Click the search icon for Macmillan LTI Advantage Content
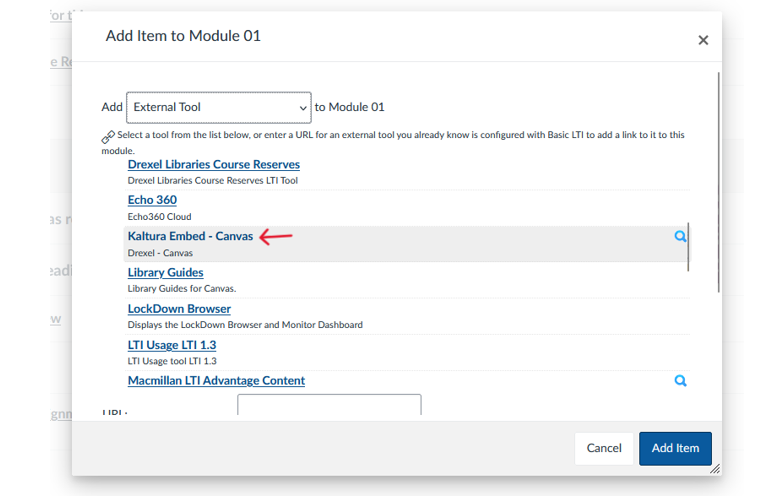Image resolution: width=765 pixels, height=500 pixels. pyautogui.click(x=680, y=381)
